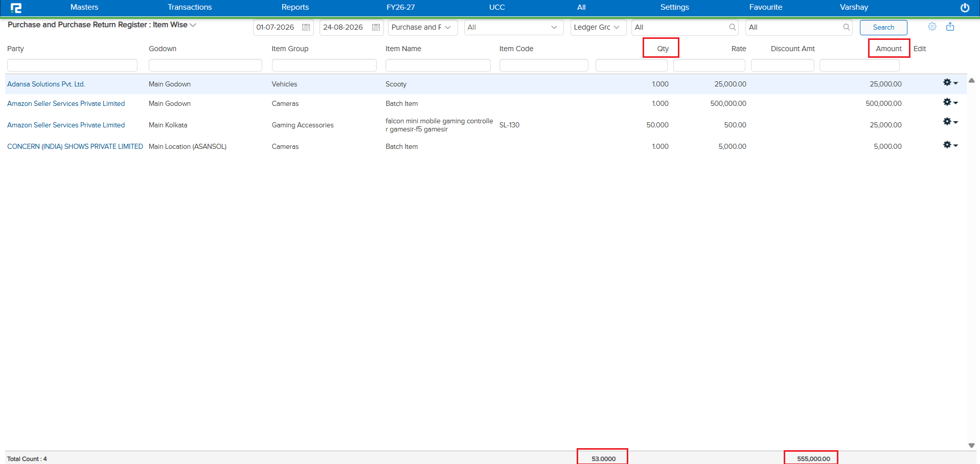Sort by Rate column header
This screenshot has width=980, height=464.
click(x=739, y=49)
